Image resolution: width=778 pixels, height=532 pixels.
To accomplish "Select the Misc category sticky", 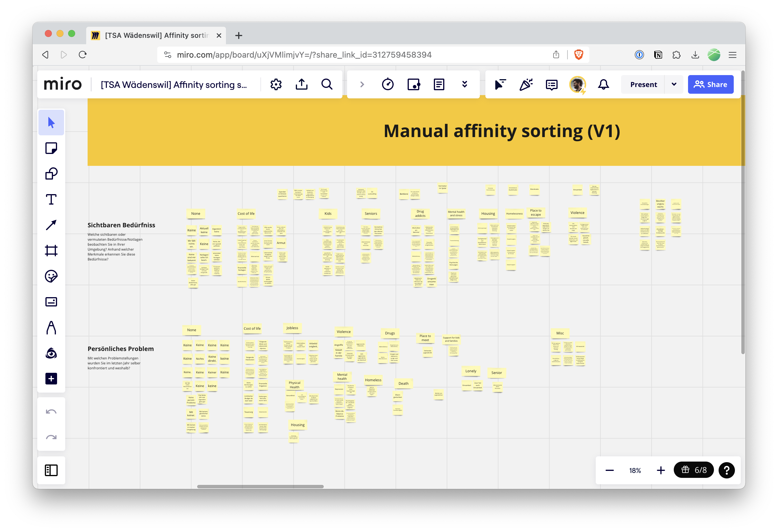I will pos(560,333).
